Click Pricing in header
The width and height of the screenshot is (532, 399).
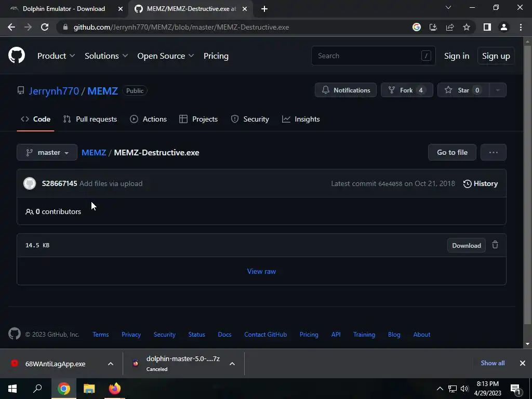[x=216, y=56]
